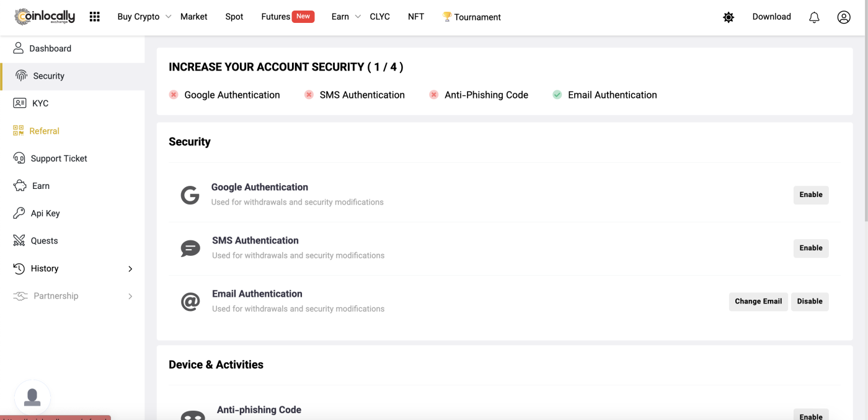Open the Tournament menu item
Viewport: 868px width, 420px height.
[472, 17]
